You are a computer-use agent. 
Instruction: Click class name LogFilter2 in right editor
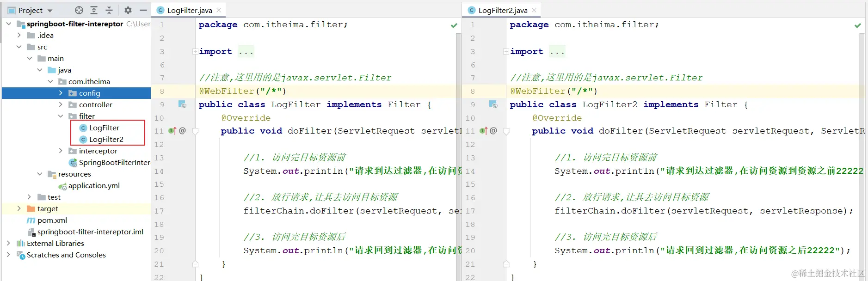point(609,104)
